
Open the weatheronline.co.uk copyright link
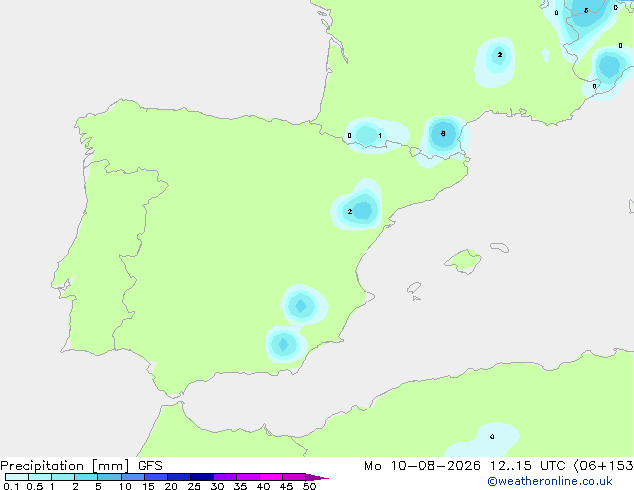[550, 481]
